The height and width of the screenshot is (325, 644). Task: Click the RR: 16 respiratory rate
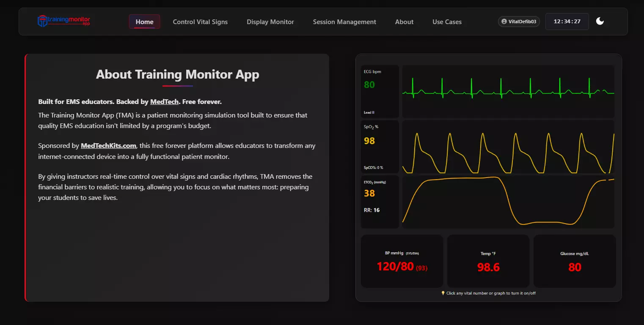372,210
